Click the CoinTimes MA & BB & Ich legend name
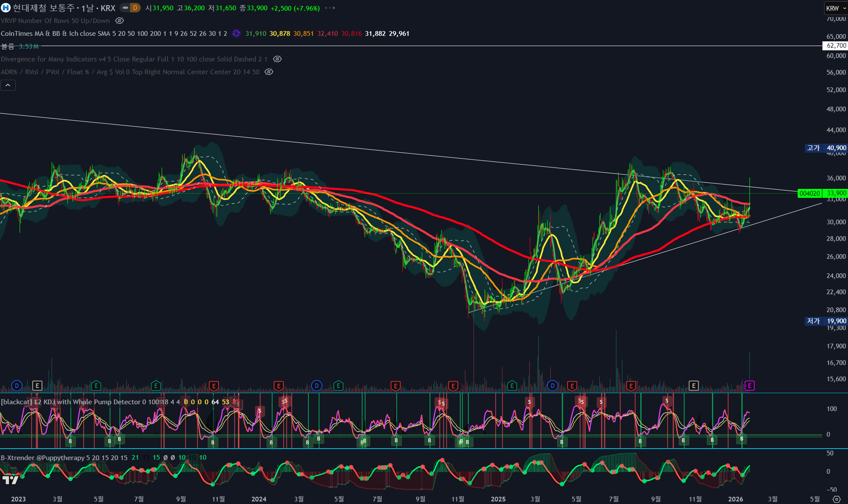The width and height of the screenshot is (848, 504). coord(114,33)
